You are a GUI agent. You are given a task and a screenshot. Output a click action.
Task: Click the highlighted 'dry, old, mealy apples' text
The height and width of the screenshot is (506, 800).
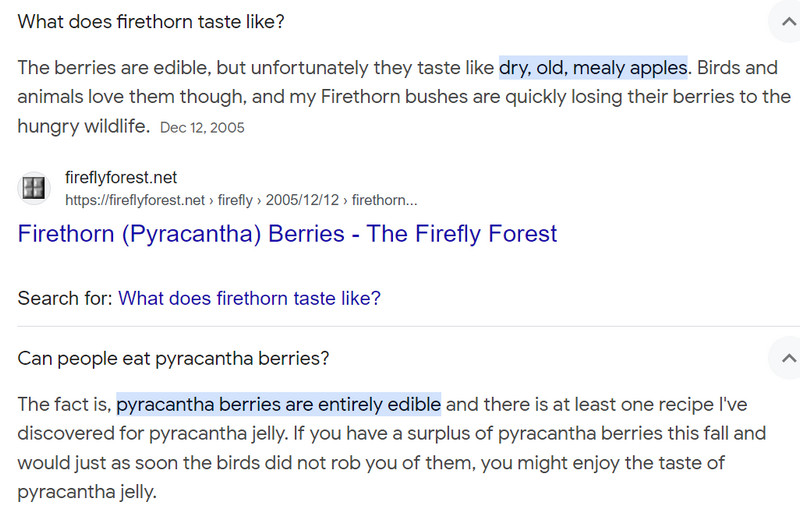coord(593,68)
